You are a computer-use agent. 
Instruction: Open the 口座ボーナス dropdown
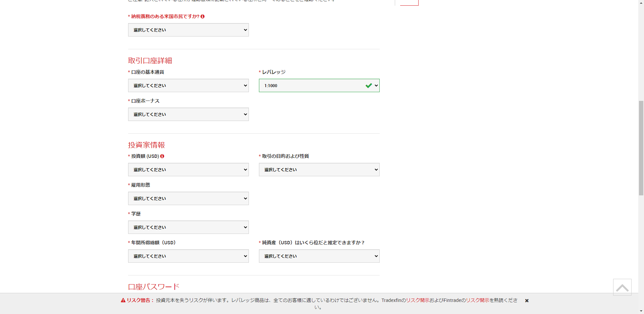click(188, 114)
